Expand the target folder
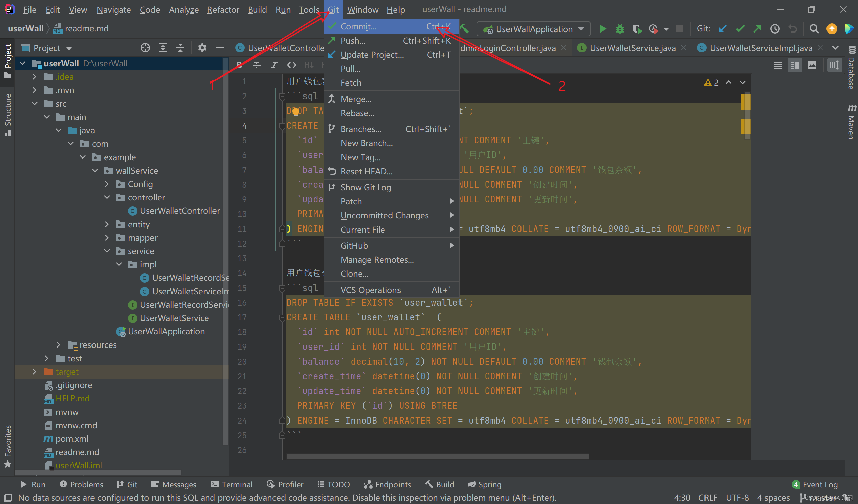Screen dimensions: 858x504 (34, 372)
